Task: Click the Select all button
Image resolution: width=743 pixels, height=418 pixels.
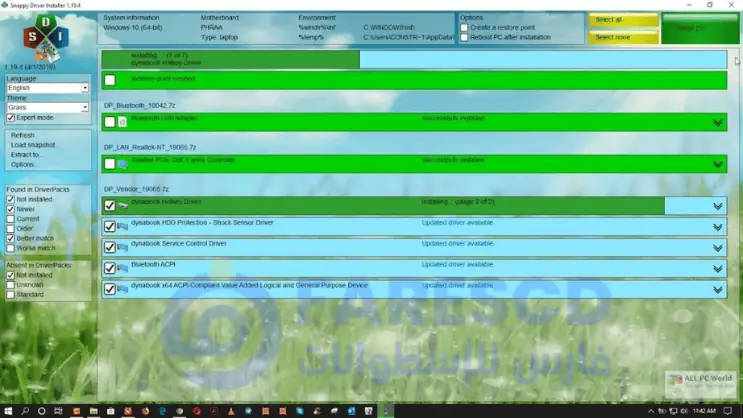Action: (624, 20)
